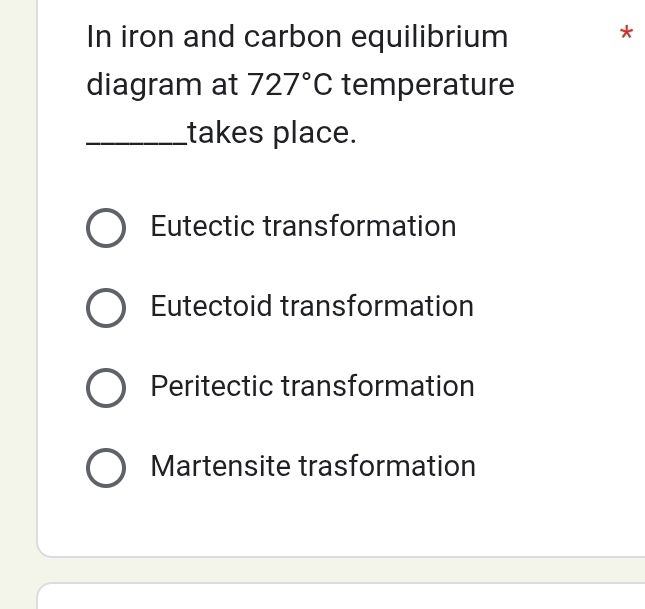Choose the Eutectoid transformation radio circle
Image resolution: width=645 pixels, height=609 pixels.
pos(105,307)
